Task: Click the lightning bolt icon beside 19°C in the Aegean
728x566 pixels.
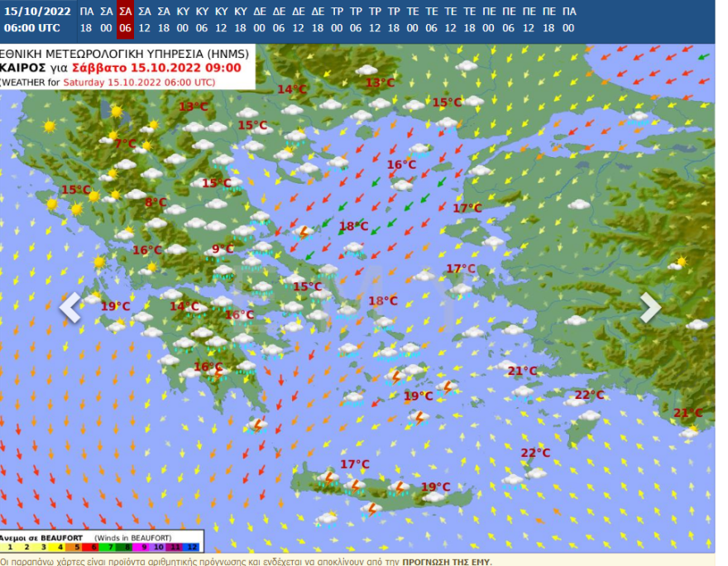Action: (447, 388)
